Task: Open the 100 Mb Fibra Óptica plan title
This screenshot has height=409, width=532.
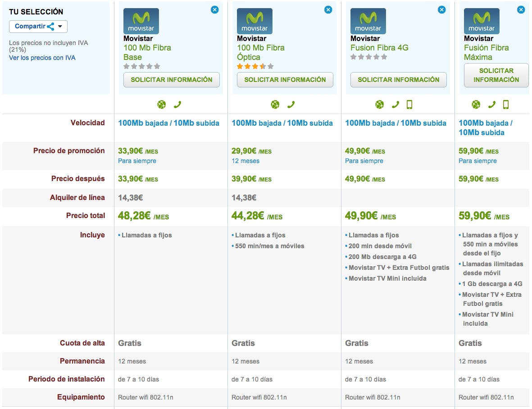Action: (x=260, y=53)
